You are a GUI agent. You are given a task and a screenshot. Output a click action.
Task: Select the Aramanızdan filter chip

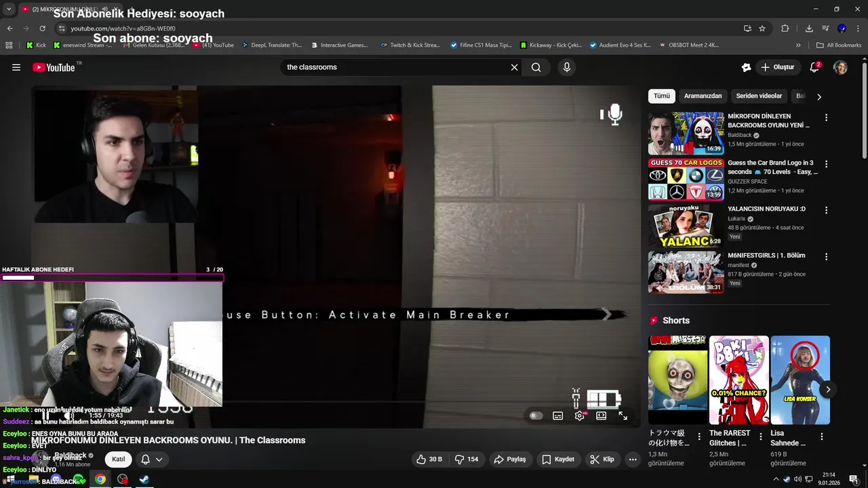tap(703, 96)
